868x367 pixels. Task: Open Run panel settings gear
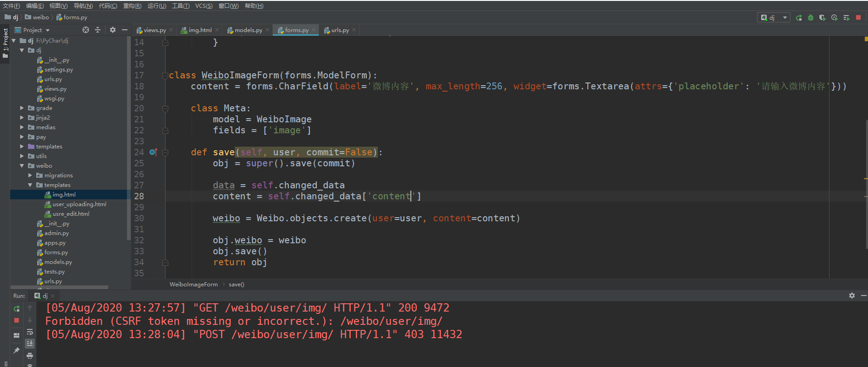(852, 296)
